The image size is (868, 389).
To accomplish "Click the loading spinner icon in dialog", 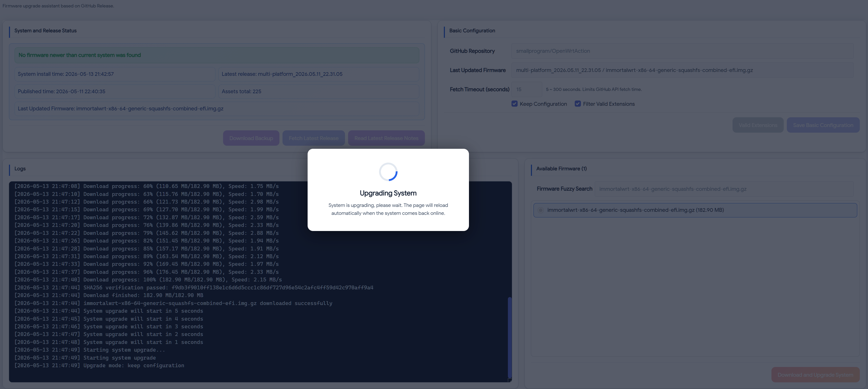I will click(388, 172).
